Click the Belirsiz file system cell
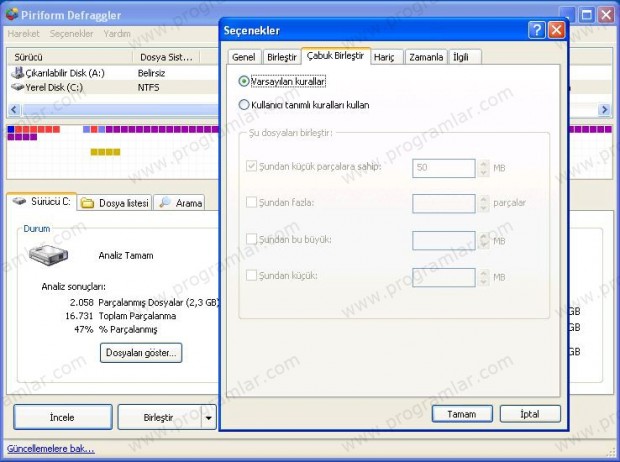 151,73
